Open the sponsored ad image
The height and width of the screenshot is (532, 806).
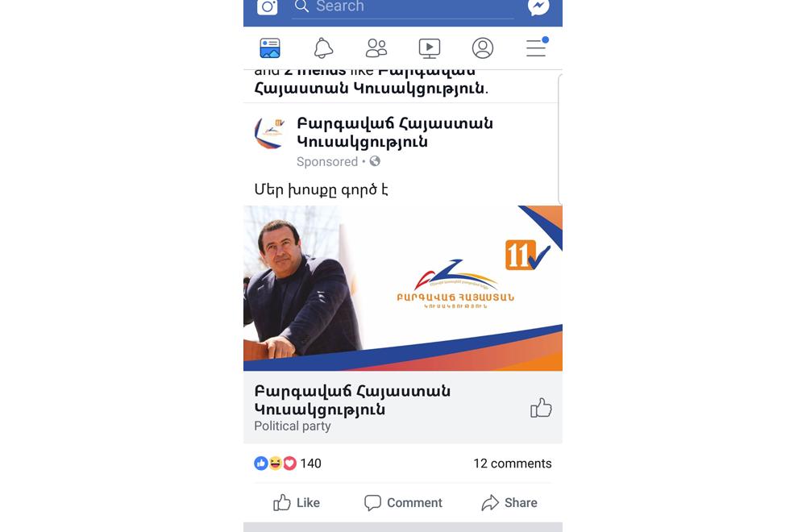coord(403,288)
